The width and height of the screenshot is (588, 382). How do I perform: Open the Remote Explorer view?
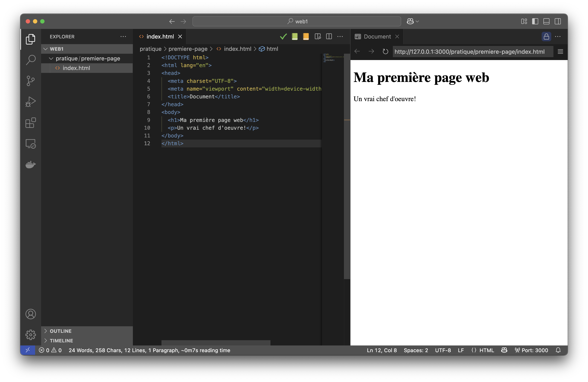coord(31,144)
